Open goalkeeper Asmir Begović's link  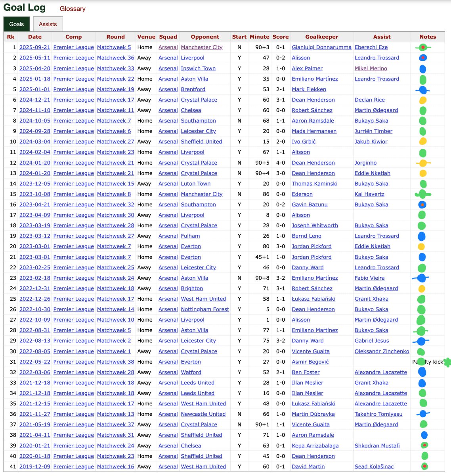[x=310, y=362]
